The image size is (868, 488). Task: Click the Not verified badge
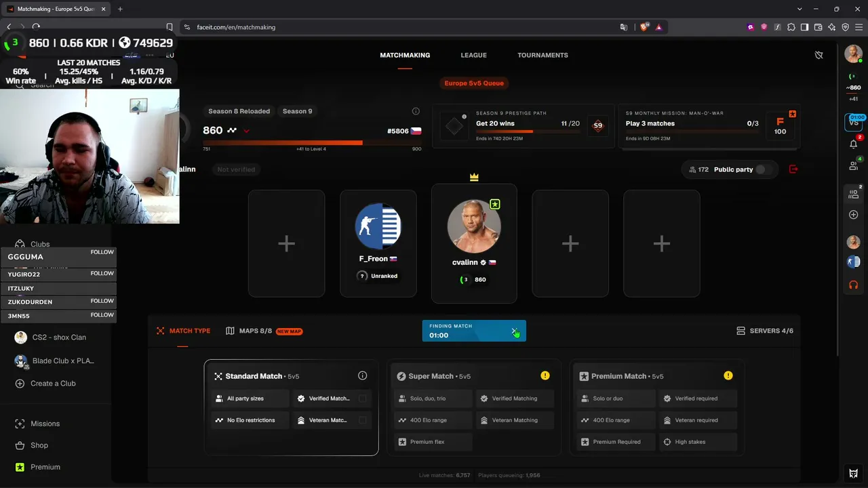(236, 169)
